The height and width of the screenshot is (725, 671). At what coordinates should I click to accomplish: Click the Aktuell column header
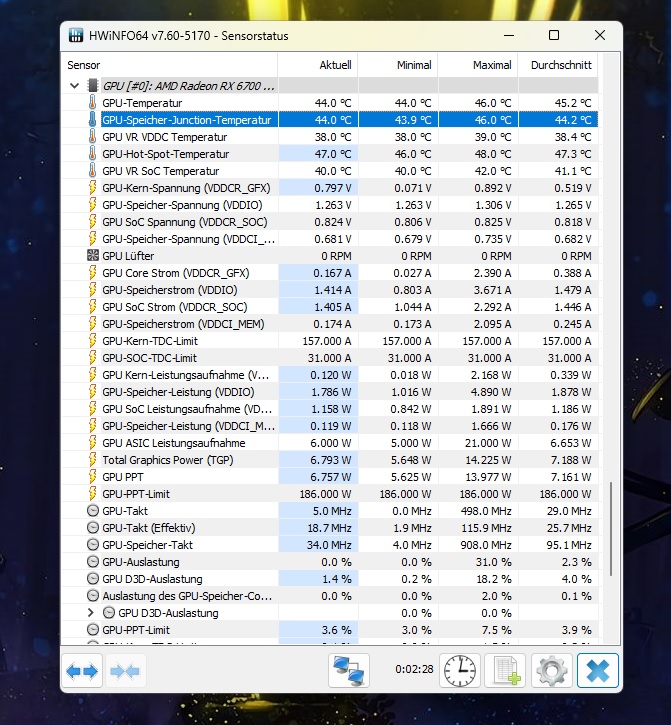point(318,65)
